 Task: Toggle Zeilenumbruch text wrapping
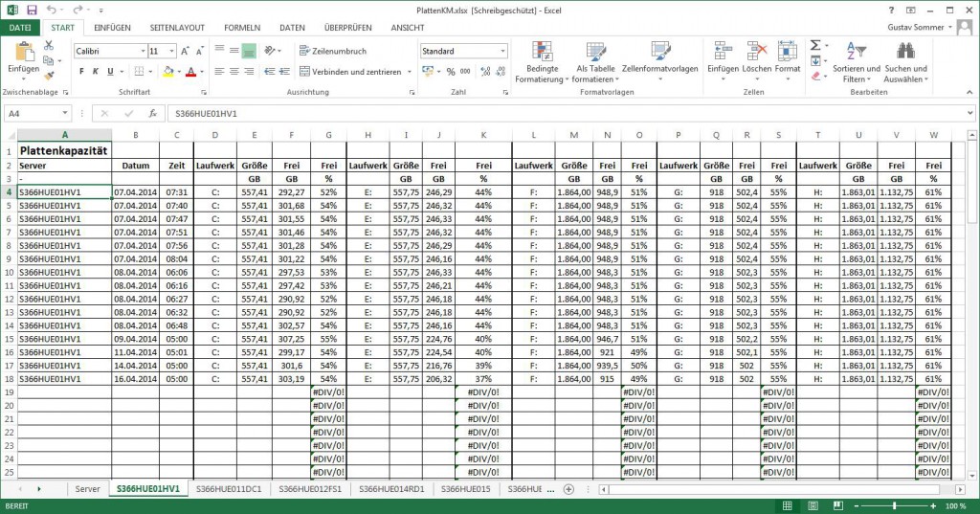click(332, 51)
